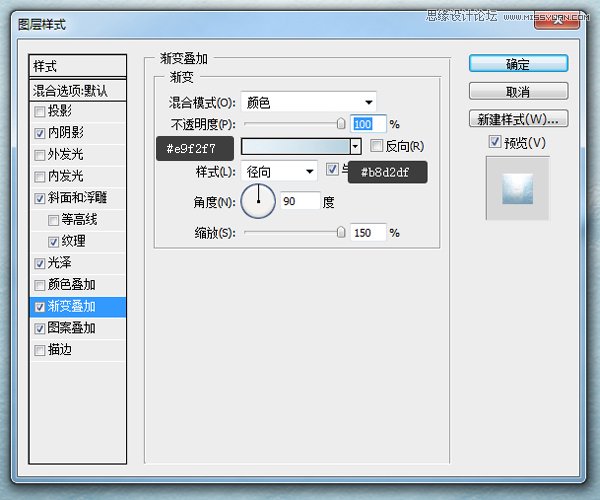The height and width of the screenshot is (500, 600).
Task: Select the 投影 list entry label
Action: [60, 111]
